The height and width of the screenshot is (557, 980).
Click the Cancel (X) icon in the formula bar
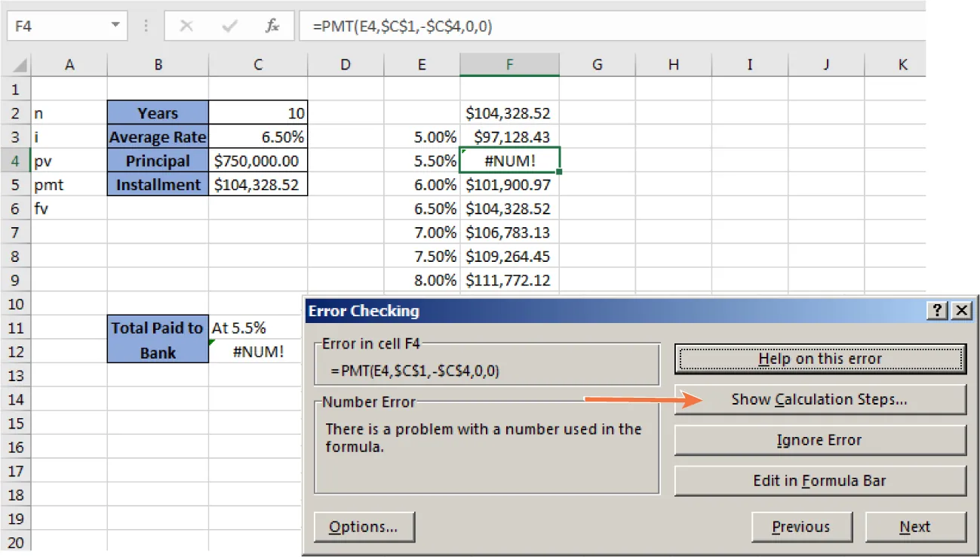186,26
